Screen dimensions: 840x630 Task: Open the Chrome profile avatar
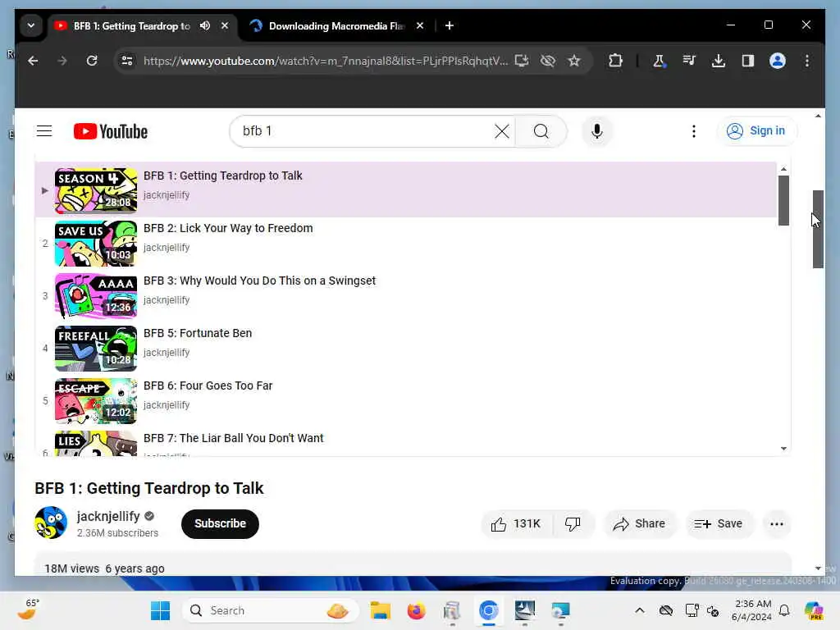tap(778, 61)
